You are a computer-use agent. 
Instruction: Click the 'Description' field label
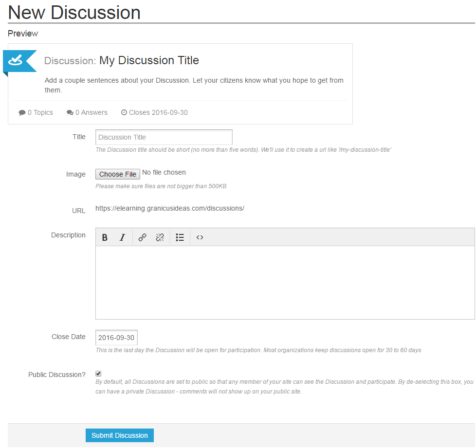click(x=68, y=235)
